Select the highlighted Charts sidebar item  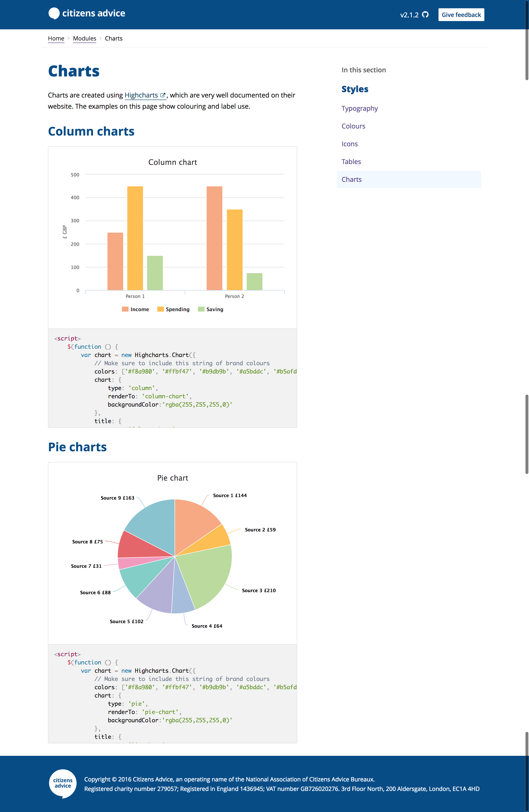351,180
